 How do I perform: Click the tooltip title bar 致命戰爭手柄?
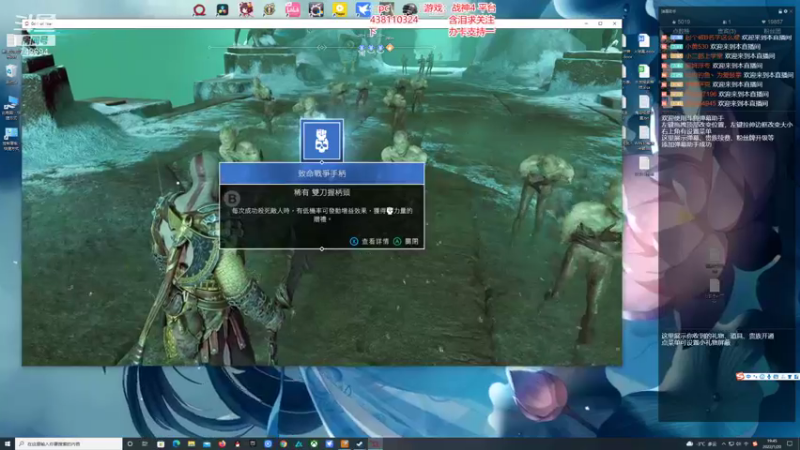point(322,173)
